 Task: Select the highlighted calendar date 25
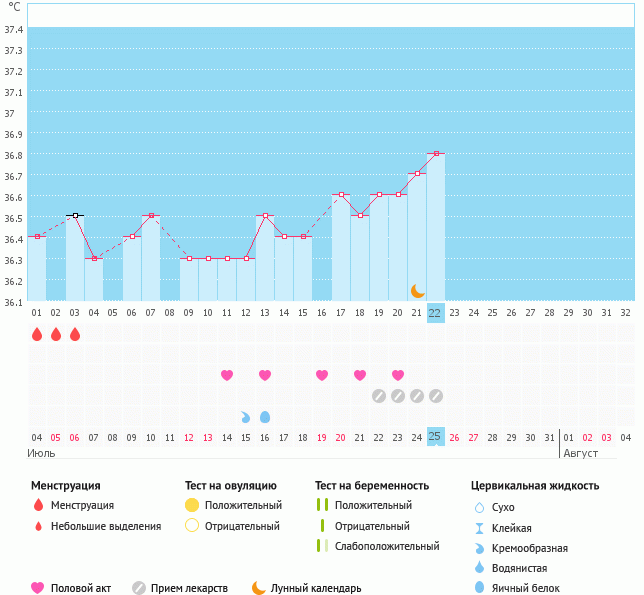point(436,437)
